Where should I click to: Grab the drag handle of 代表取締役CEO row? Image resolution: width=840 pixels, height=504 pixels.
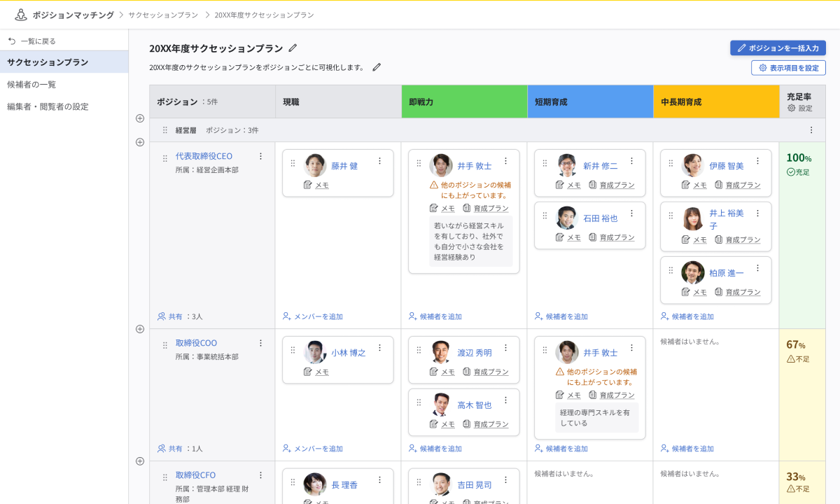pyautogui.click(x=165, y=158)
